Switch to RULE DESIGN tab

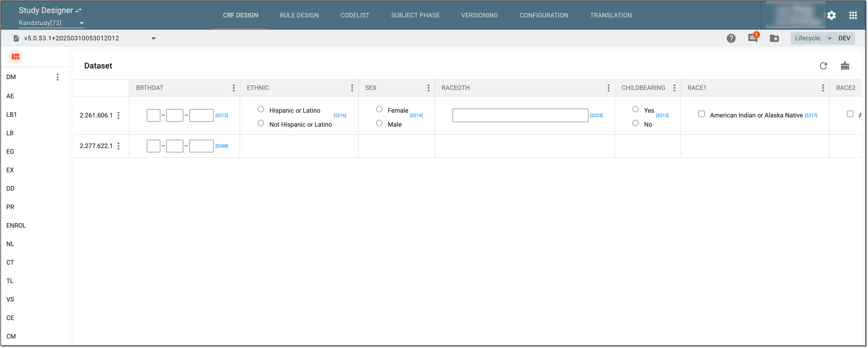click(299, 15)
